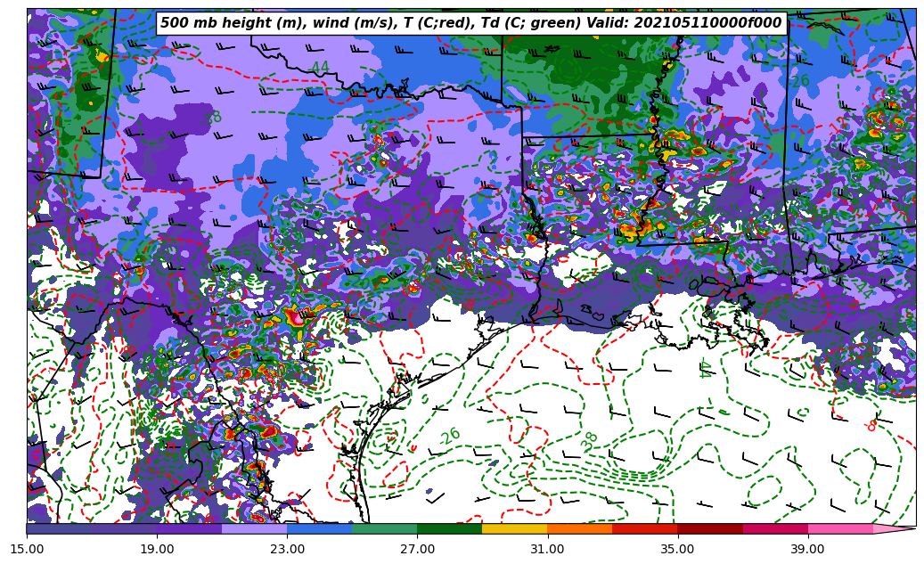Select the pink colorbar segment after 39.00
Image resolution: width=924 pixels, height=564 pixels.
[840, 528]
